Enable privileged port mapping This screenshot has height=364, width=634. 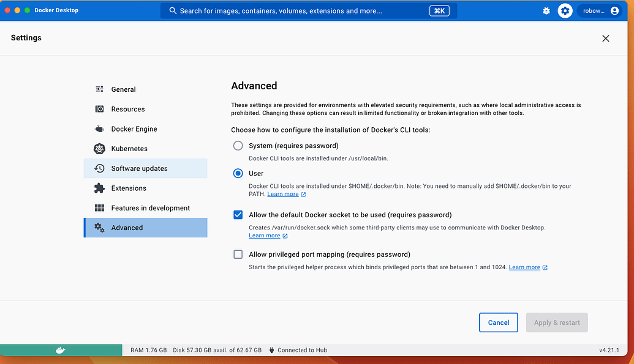tap(238, 254)
